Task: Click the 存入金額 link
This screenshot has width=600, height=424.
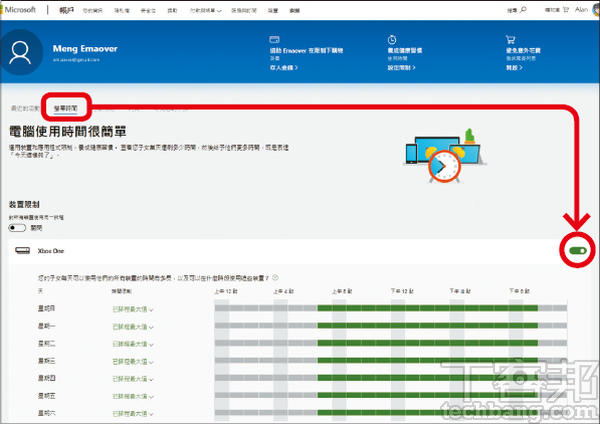Action: coord(284,68)
